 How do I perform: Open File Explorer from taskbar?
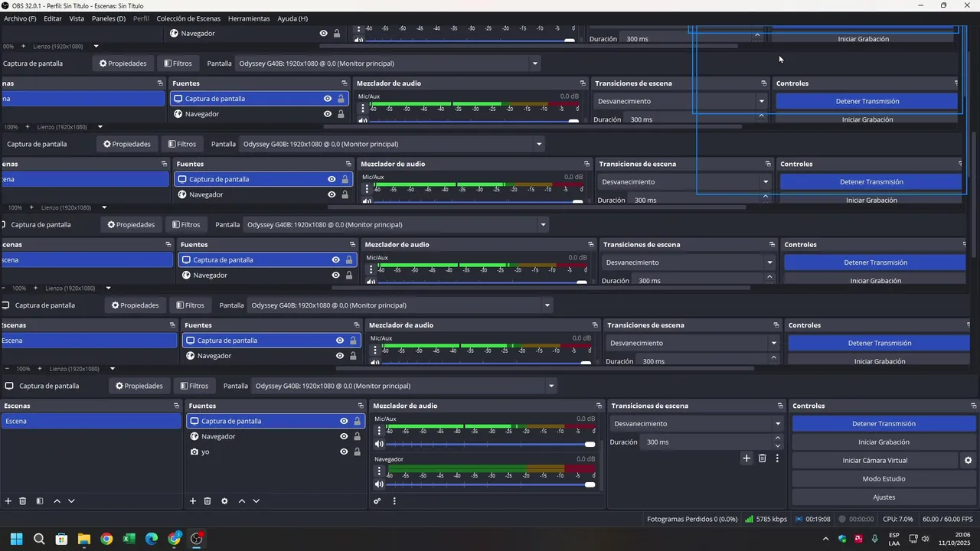coord(84,539)
